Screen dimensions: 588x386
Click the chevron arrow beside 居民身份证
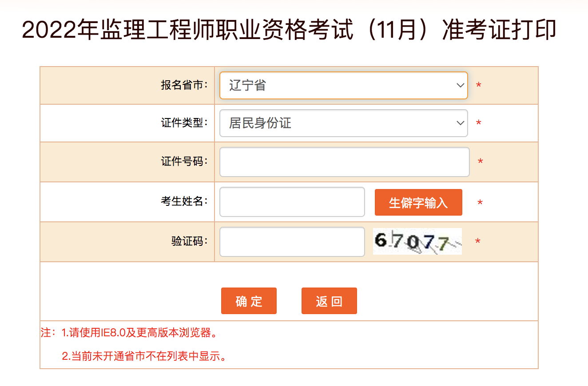[x=460, y=123]
